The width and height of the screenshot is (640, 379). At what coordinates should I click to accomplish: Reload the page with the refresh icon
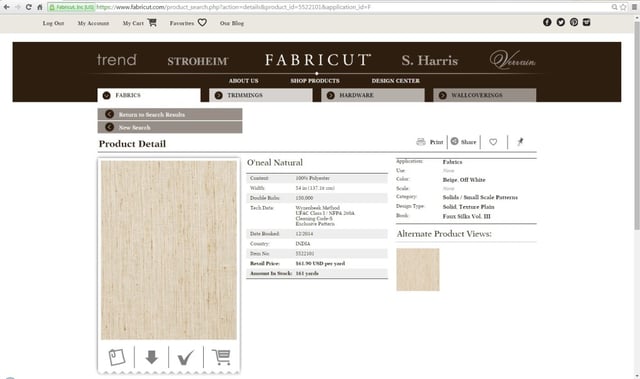(x=29, y=7)
